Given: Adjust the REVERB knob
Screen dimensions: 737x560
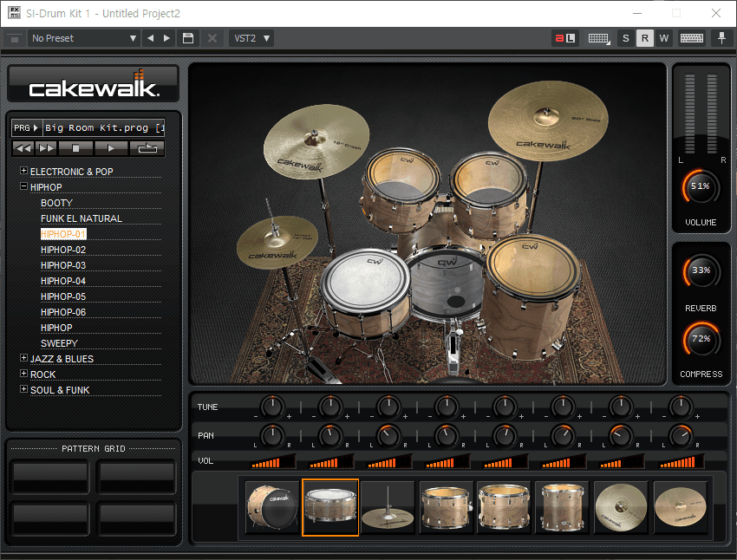Looking at the screenshot, I should click(x=701, y=271).
